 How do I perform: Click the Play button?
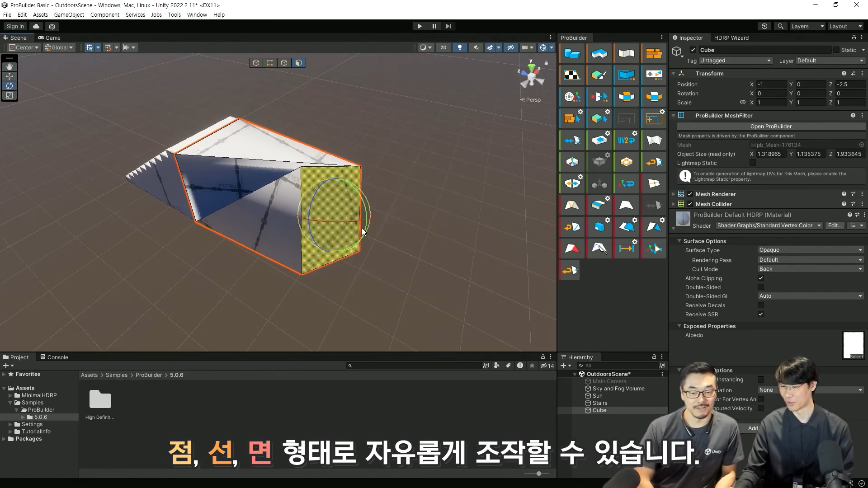(420, 26)
